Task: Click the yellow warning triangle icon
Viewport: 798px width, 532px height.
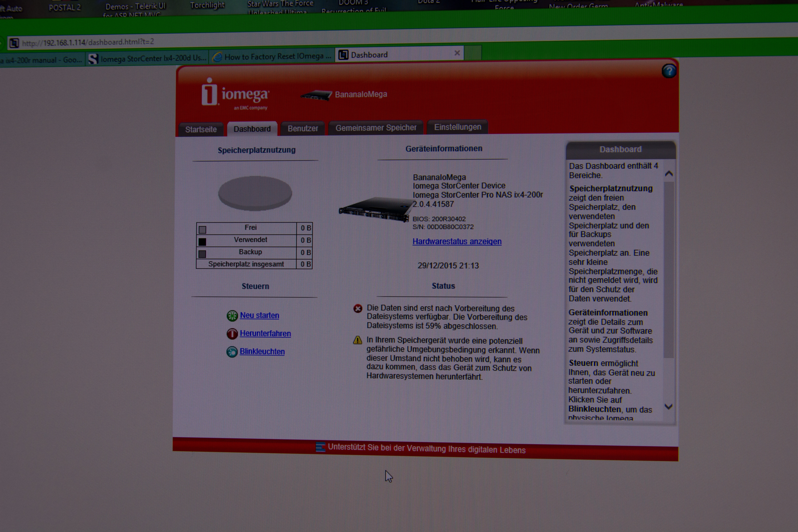Action: tap(358, 340)
